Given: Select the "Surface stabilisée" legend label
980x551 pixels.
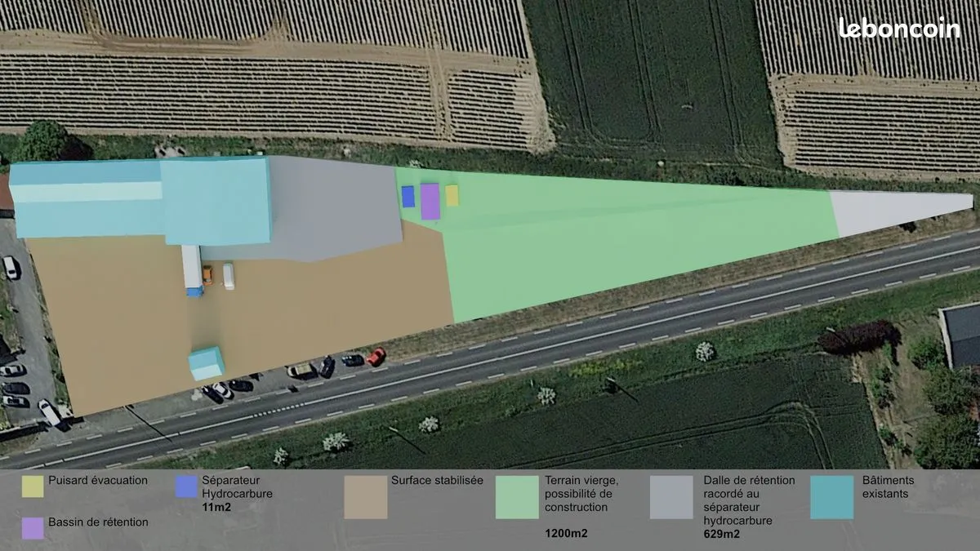Looking at the screenshot, I should point(437,480).
